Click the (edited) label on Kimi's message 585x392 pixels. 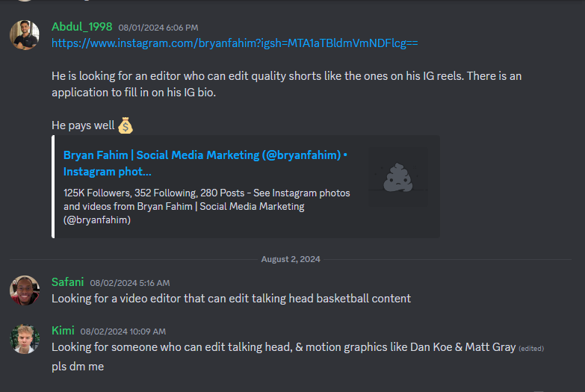(x=531, y=349)
